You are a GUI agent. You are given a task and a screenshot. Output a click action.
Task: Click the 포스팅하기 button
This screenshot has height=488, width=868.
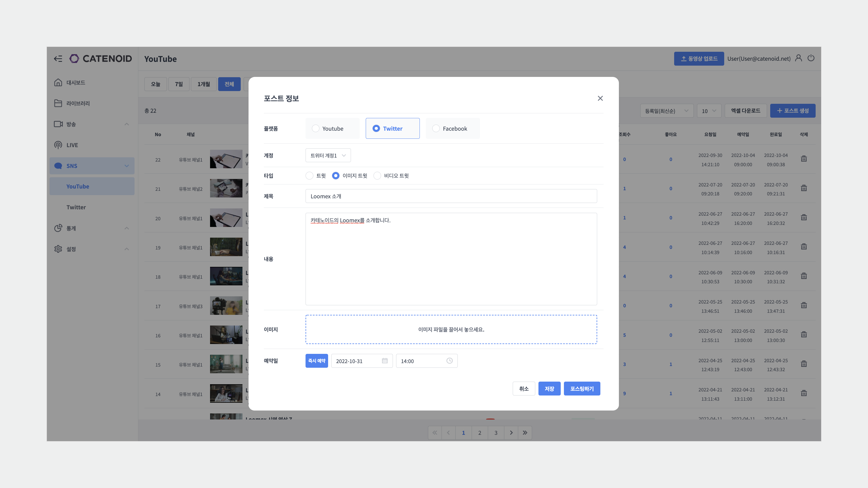[582, 389]
